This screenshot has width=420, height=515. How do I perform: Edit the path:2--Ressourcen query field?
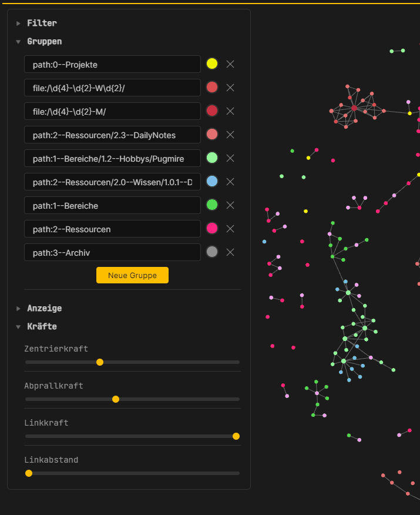click(x=112, y=229)
